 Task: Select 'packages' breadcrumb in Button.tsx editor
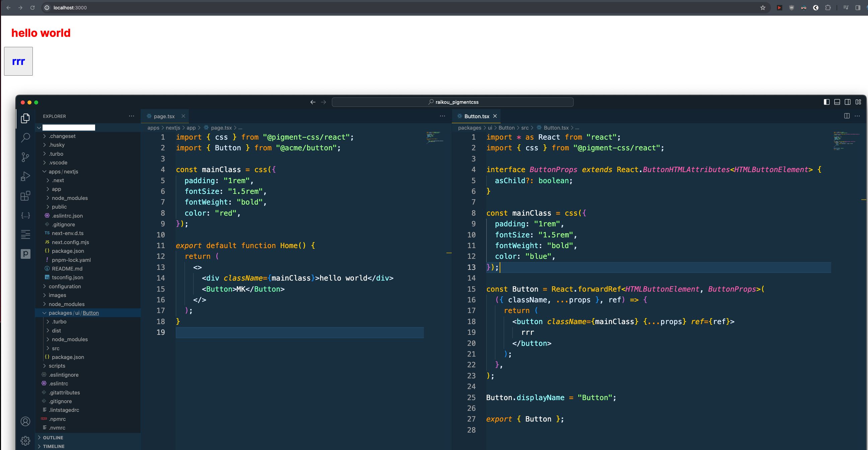(469, 128)
